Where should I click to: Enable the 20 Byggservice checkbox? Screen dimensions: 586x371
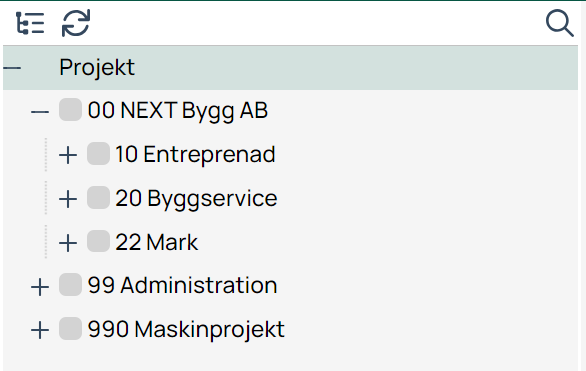[x=98, y=197]
